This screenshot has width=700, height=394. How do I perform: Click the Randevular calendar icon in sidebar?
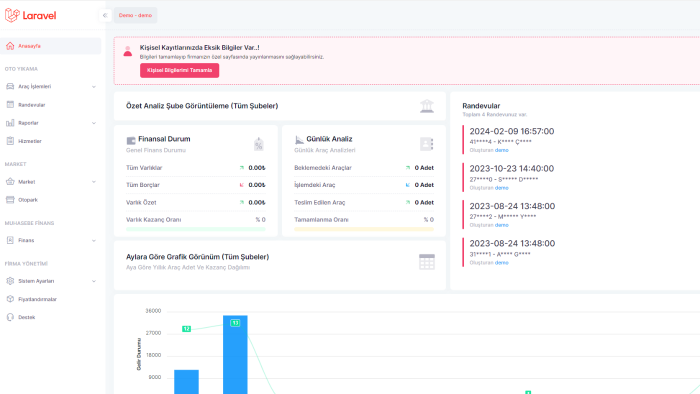[x=10, y=104]
